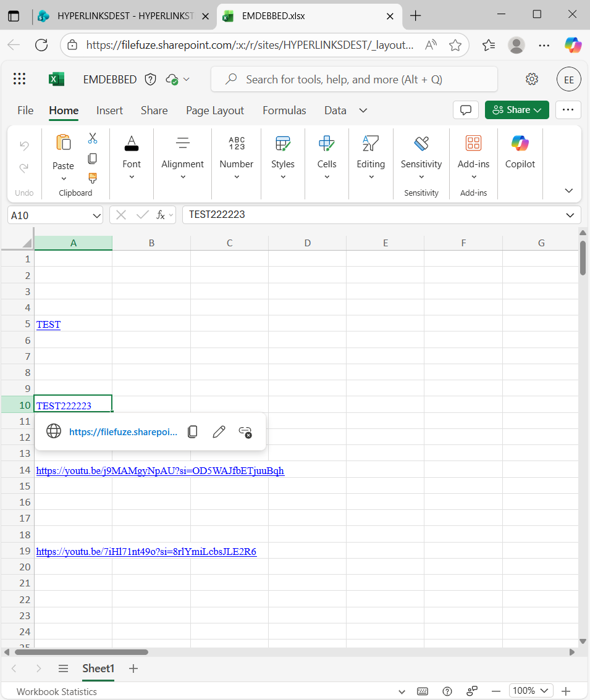This screenshot has width=590, height=700.
Task: Zoom out using the minus control
Action: click(496, 691)
